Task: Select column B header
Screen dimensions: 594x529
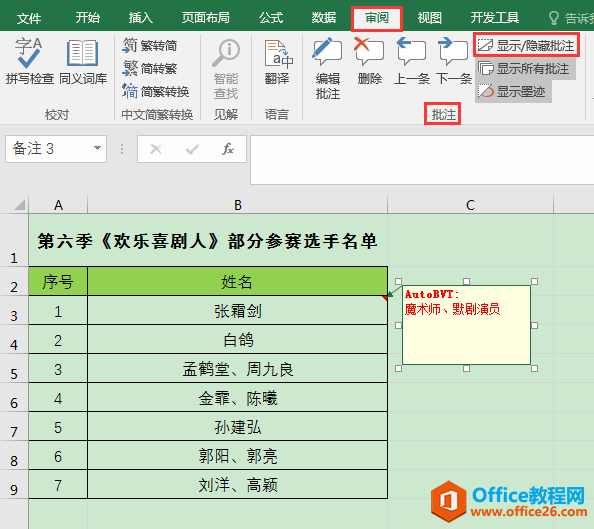Action: (238, 205)
